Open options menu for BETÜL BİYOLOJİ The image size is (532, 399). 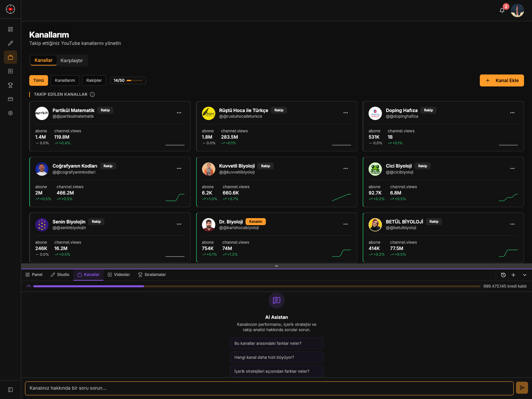(x=512, y=224)
